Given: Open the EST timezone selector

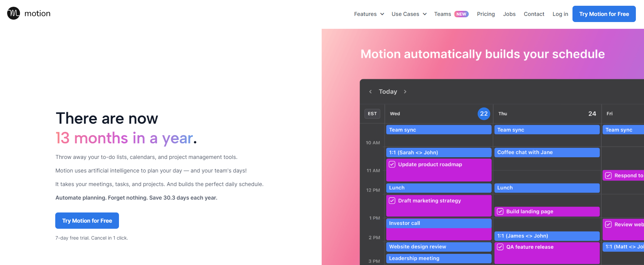Looking at the screenshot, I should pyautogui.click(x=372, y=114).
